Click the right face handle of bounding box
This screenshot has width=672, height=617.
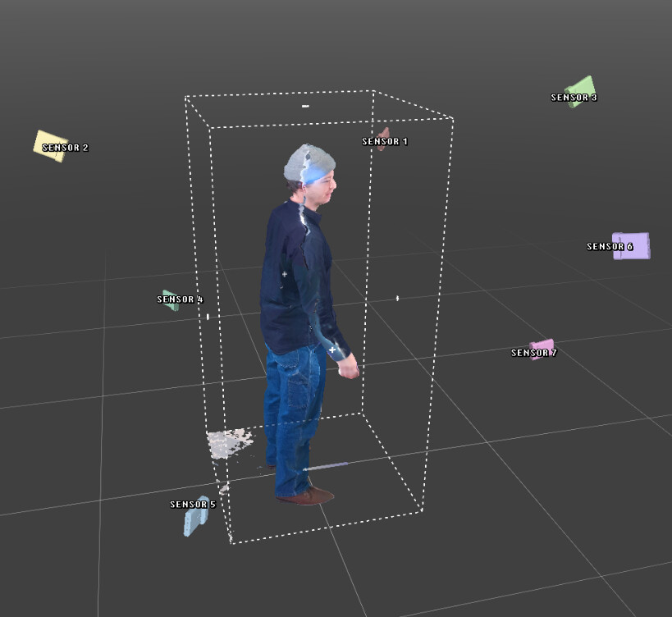coord(398,298)
